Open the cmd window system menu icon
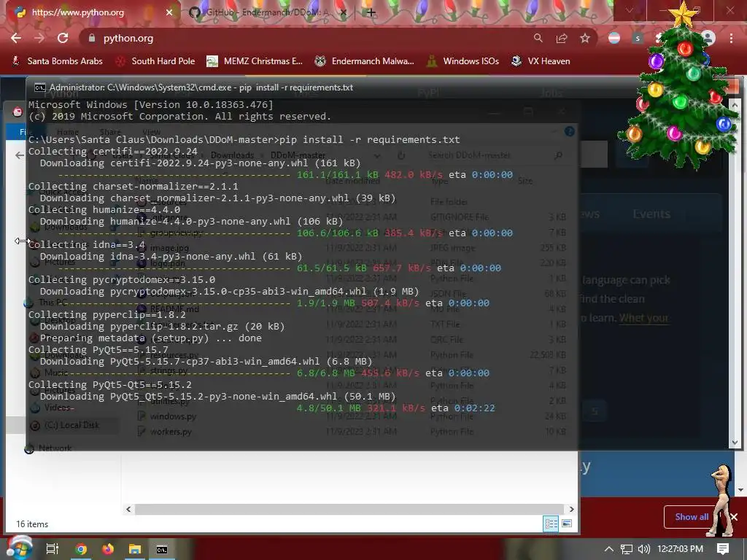 [x=40, y=87]
